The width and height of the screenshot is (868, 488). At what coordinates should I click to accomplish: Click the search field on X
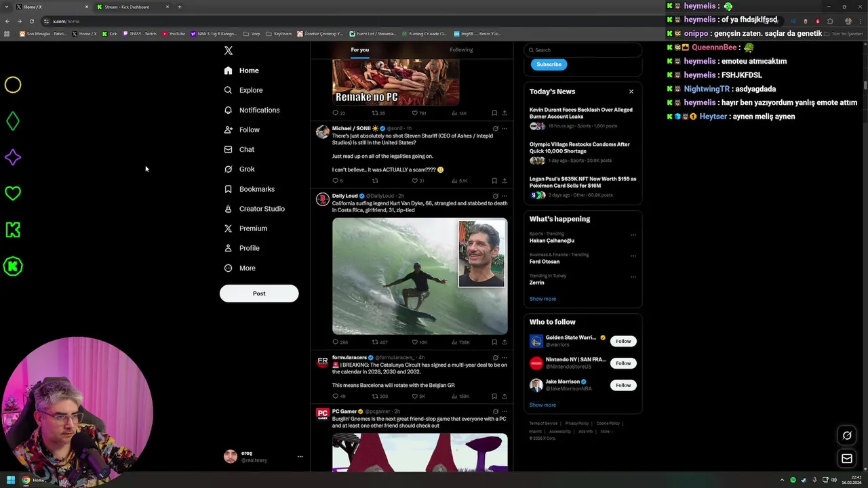583,50
